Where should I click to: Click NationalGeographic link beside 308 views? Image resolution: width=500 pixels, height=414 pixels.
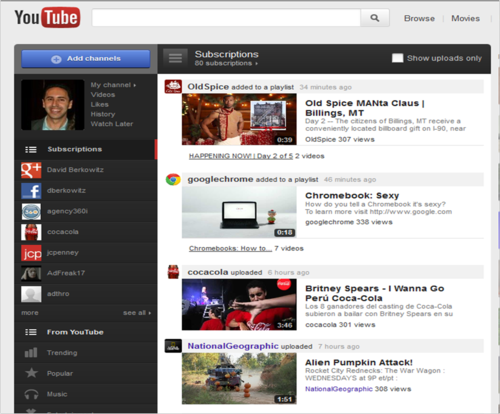pos(339,389)
